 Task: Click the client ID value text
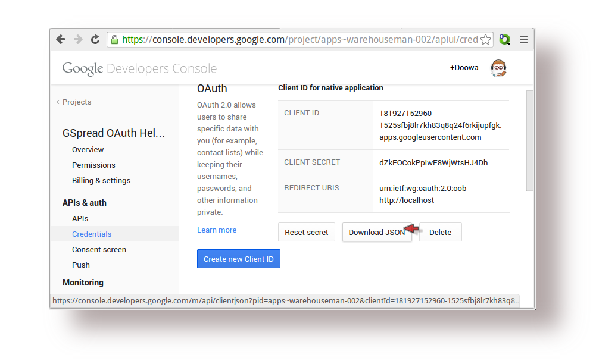(441, 125)
